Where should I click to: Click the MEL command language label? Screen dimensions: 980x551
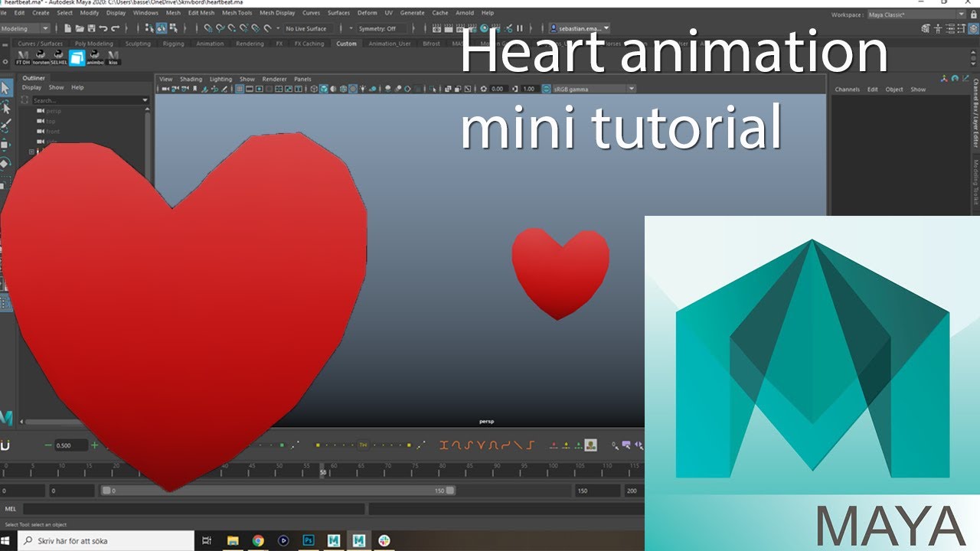coord(11,508)
